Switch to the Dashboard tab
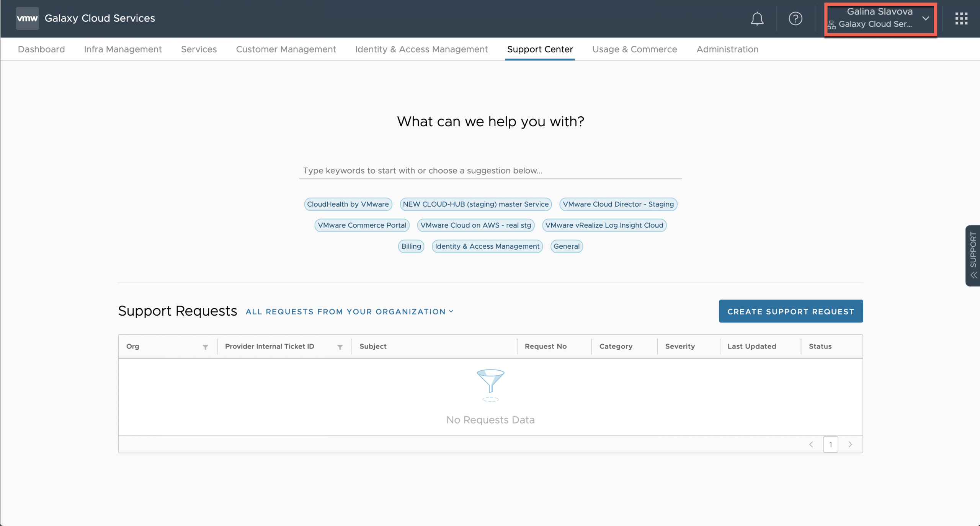This screenshot has width=980, height=526. point(41,49)
